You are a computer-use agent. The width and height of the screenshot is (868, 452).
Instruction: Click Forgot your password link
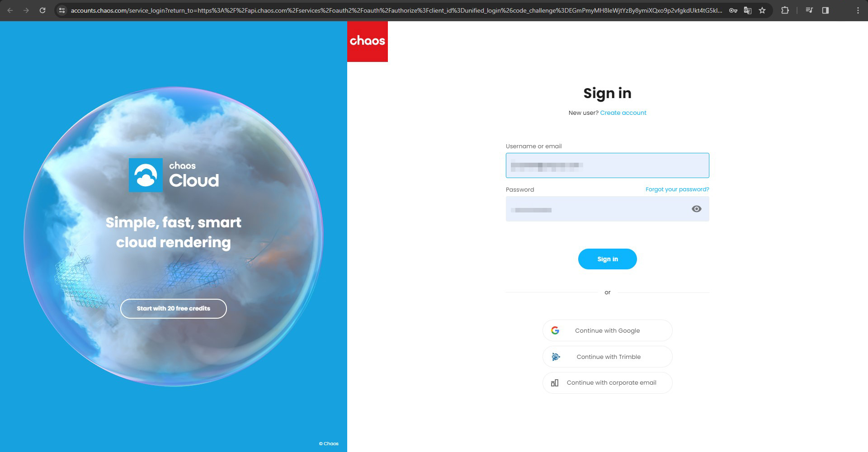click(677, 189)
